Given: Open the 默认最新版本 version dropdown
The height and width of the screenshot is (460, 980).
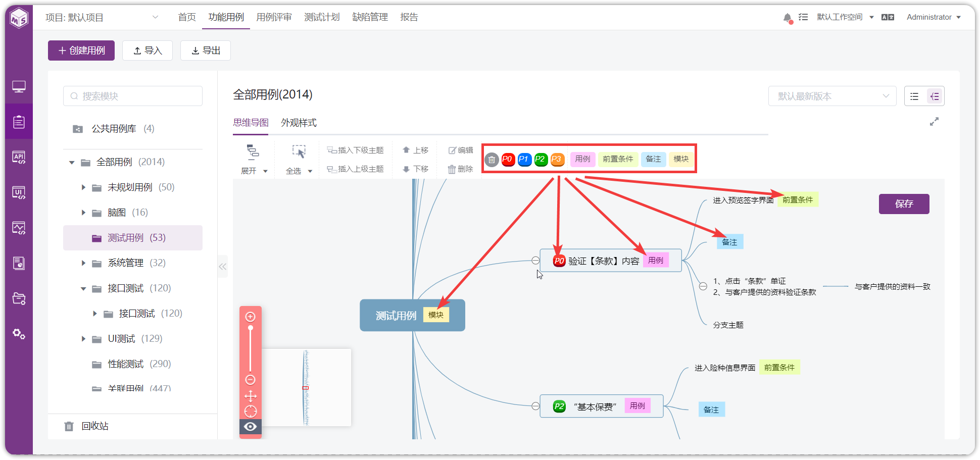Looking at the screenshot, I should click(x=832, y=96).
